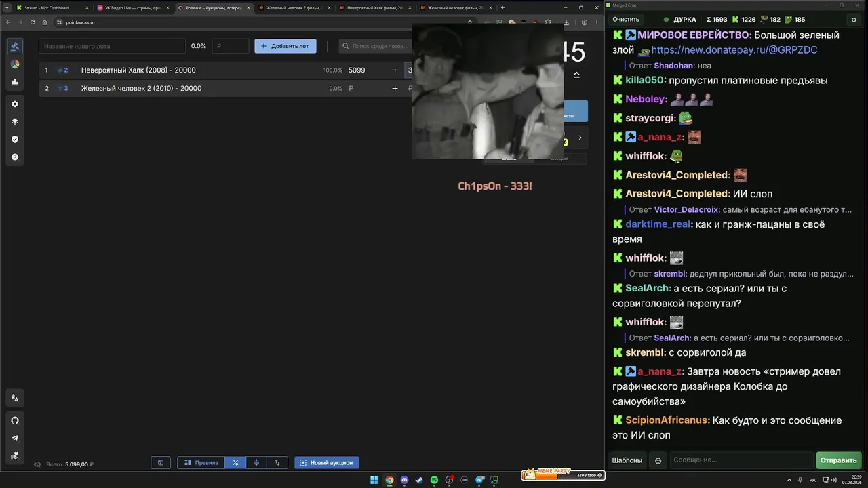This screenshot has height=488, width=868.
Task: Open the settings gear in sidebar
Action: pyautogui.click(x=15, y=104)
